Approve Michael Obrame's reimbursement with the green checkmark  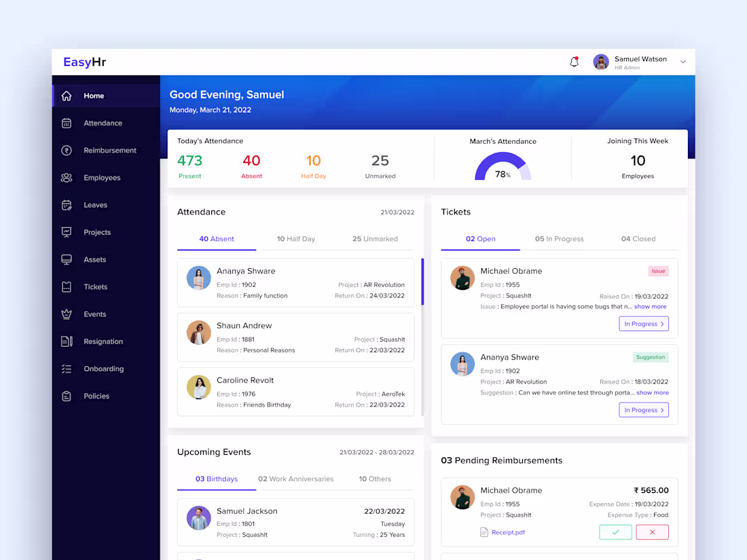(615, 532)
